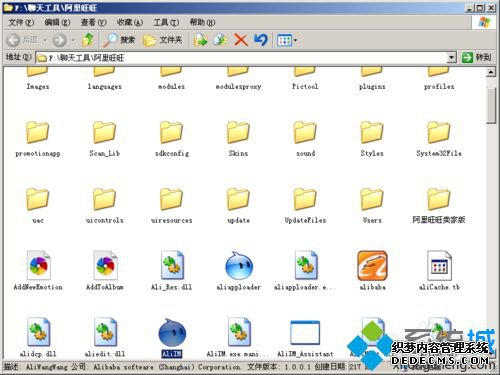
Task: Select the Images folder label
Action: [38, 86]
